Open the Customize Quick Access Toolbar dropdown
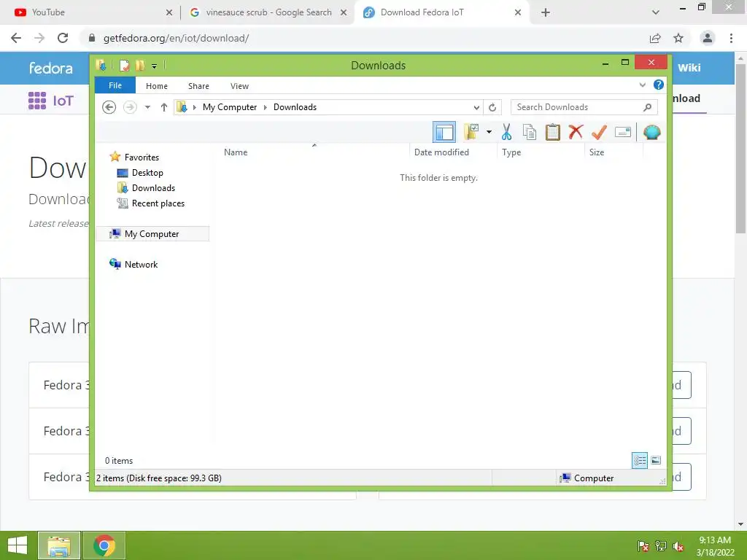 coord(155,66)
